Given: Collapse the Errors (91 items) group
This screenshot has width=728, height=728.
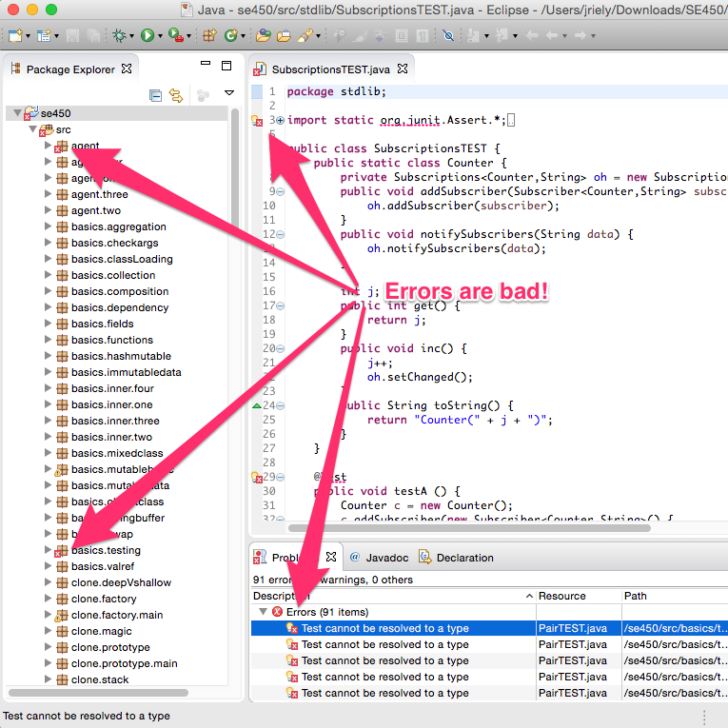Looking at the screenshot, I should tap(264, 612).
